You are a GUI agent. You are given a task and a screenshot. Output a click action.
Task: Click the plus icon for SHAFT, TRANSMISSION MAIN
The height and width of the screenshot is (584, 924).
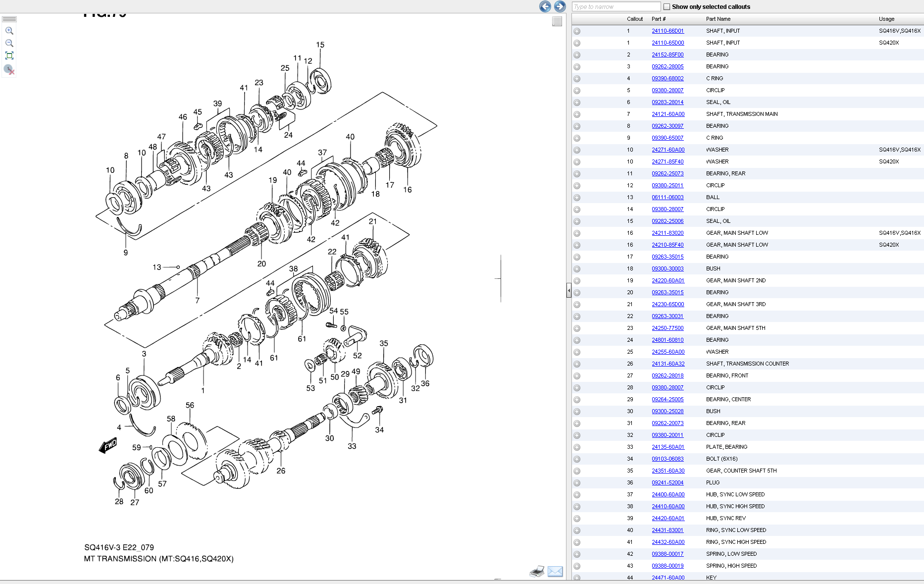[577, 114]
